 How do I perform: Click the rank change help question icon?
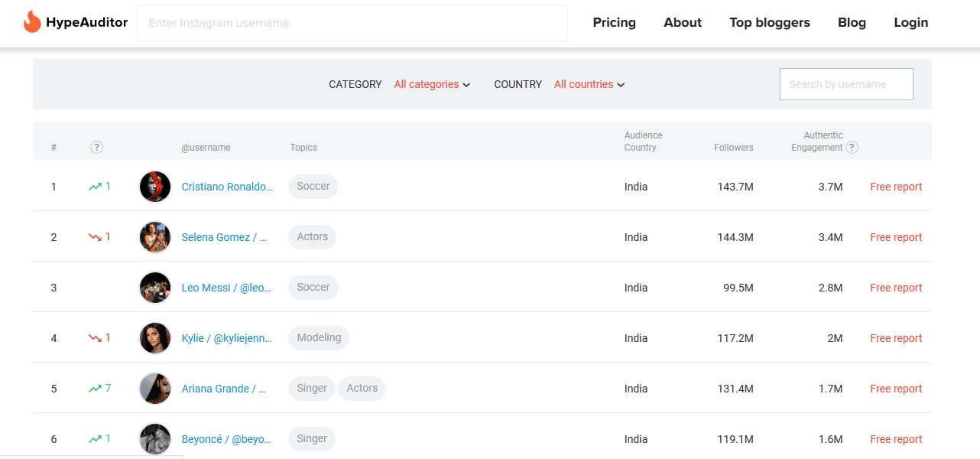pyautogui.click(x=96, y=148)
